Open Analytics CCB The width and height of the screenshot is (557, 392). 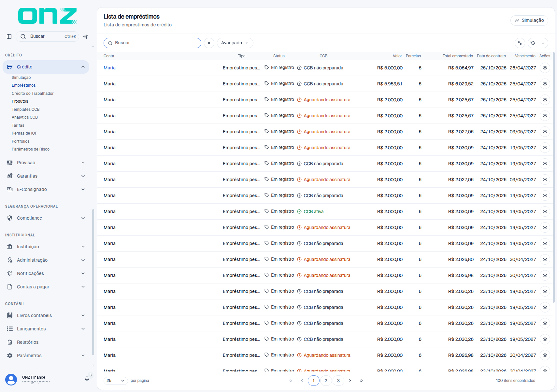click(25, 117)
